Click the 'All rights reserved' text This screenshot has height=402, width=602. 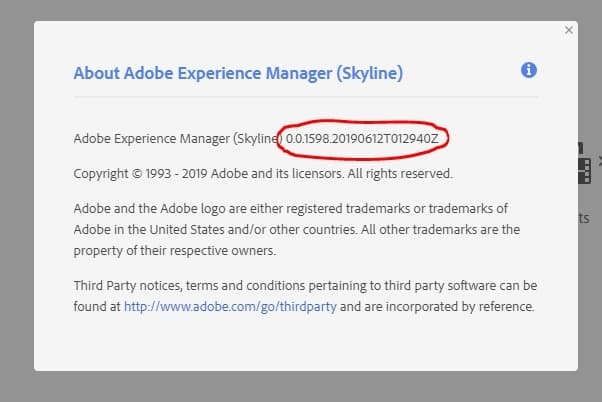coord(399,173)
